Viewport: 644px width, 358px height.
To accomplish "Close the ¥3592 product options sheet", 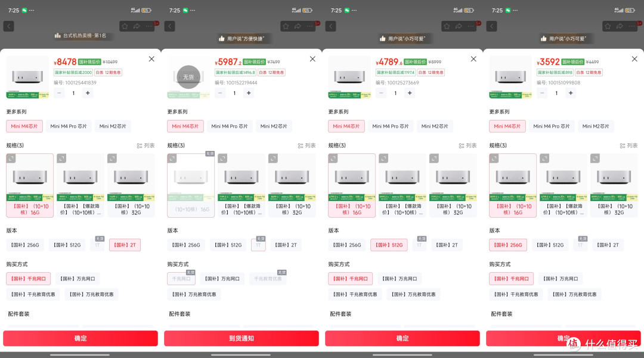I will tap(634, 59).
